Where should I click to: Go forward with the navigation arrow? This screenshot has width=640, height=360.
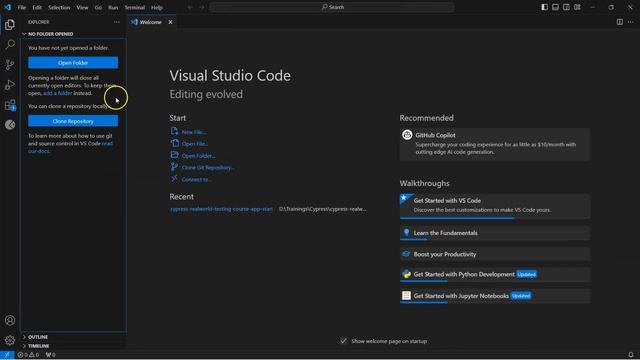click(202, 7)
